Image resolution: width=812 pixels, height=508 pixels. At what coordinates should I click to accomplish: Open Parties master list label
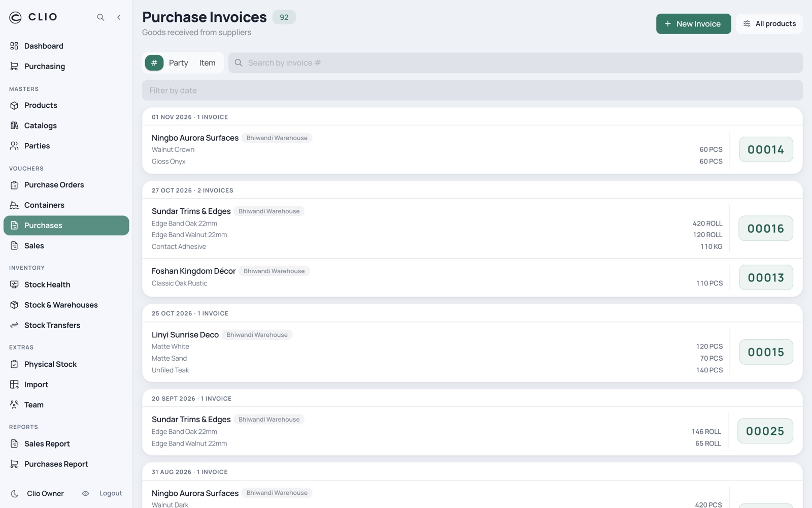pyautogui.click(x=37, y=146)
